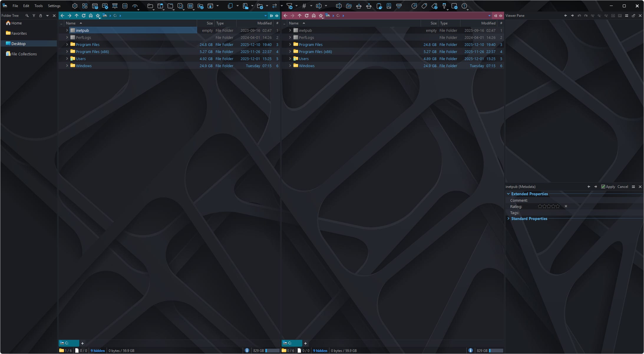Toggle the Folder Tree lock icon
The height and width of the screenshot is (354, 644).
41,16
